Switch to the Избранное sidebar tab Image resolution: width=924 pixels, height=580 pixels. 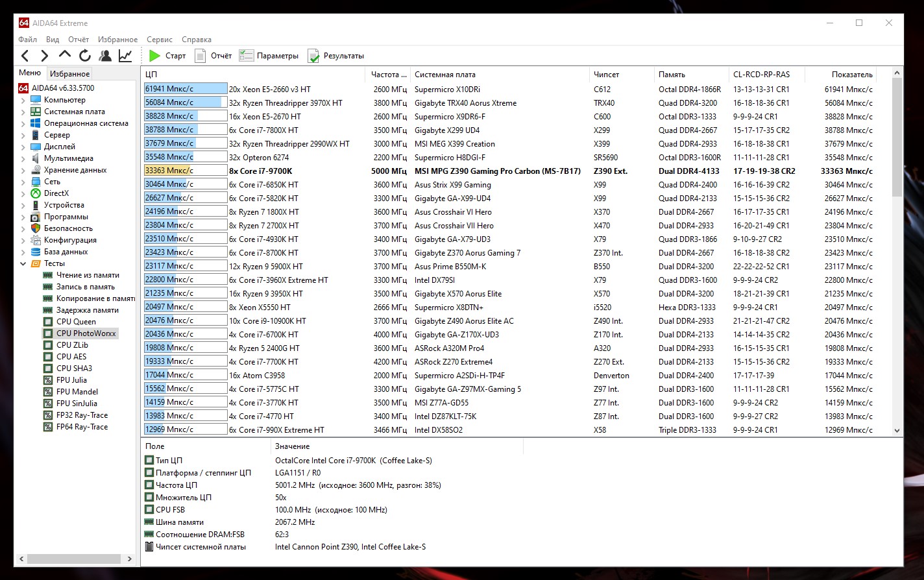coord(70,74)
